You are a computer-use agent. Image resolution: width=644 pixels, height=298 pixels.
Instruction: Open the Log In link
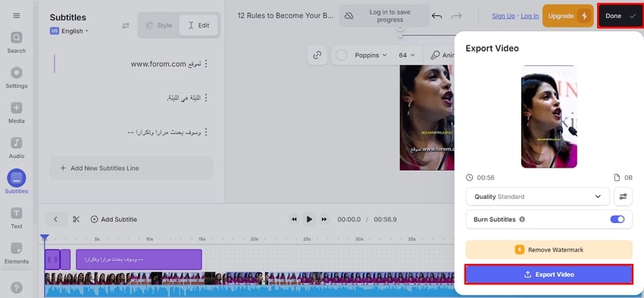click(x=530, y=16)
